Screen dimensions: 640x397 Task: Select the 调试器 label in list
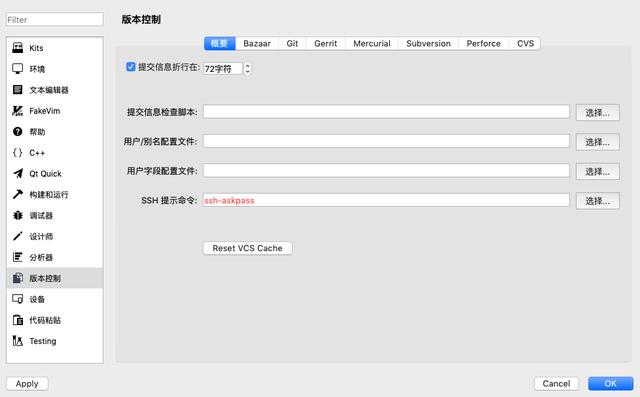[41, 215]
